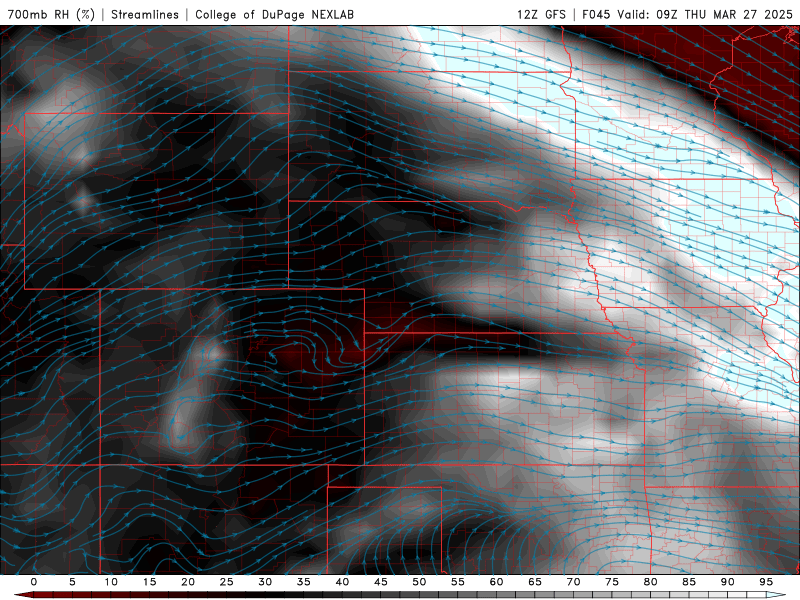This screenshot has width=800, height=600.
Task: Click the "30" value on the color scale
Action: tap(265, 582)
